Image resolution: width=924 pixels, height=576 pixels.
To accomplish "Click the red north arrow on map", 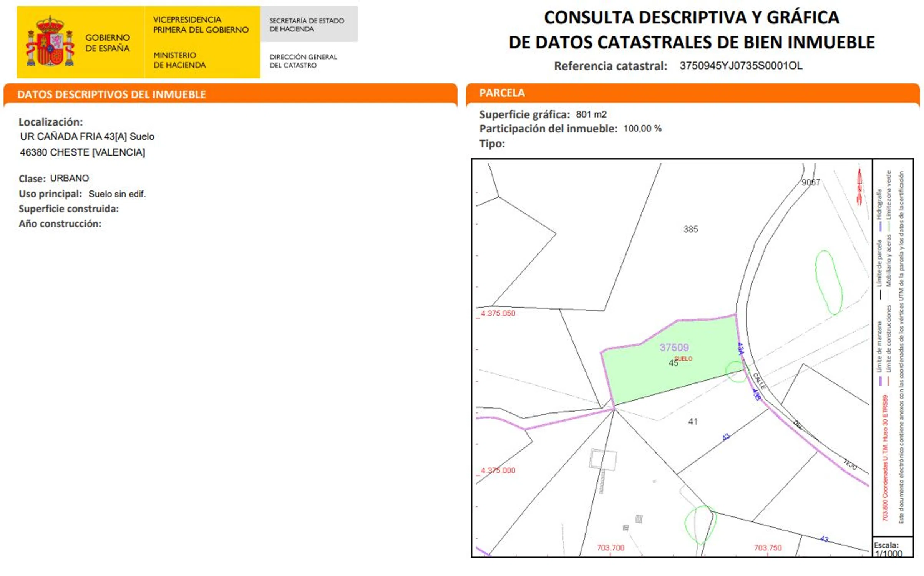I will pyautogui.click(x=859, y=187).
